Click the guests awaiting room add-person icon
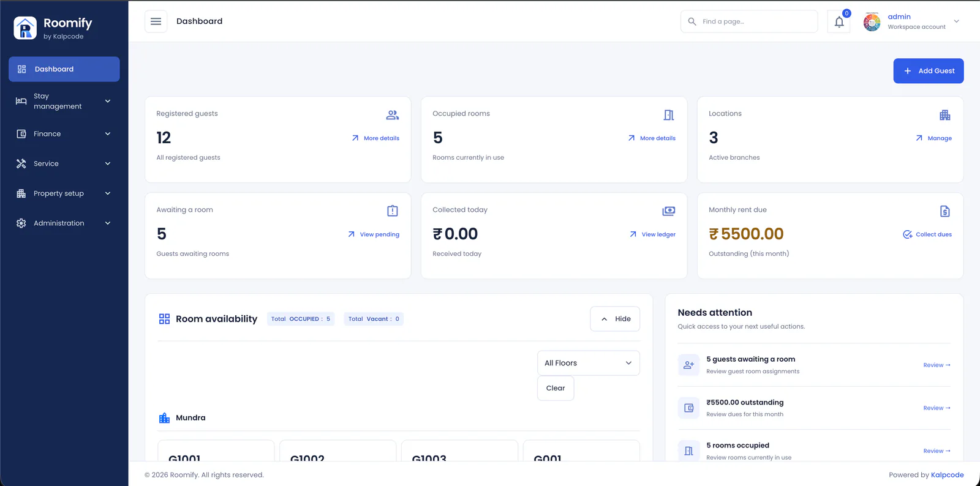Viewport: 980px width, 486px height. tap(689, 365)
